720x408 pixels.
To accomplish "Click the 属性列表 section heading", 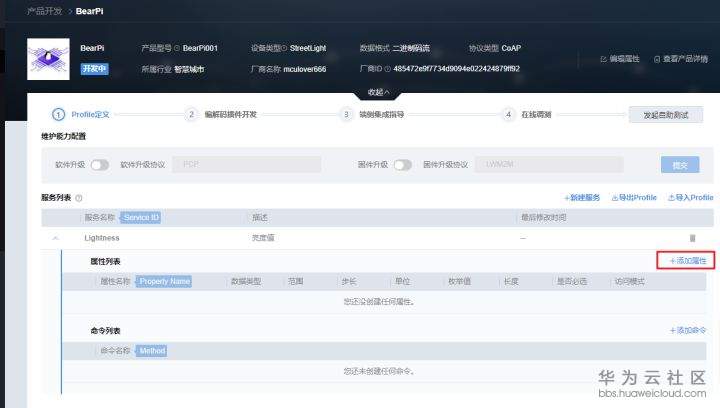I will 105,261.
